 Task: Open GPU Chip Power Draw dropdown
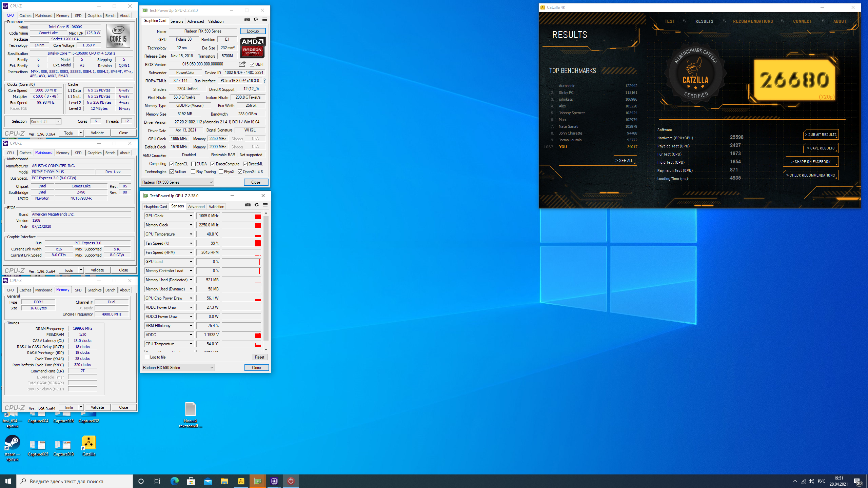pyautogui.click(x=191, y=298)
